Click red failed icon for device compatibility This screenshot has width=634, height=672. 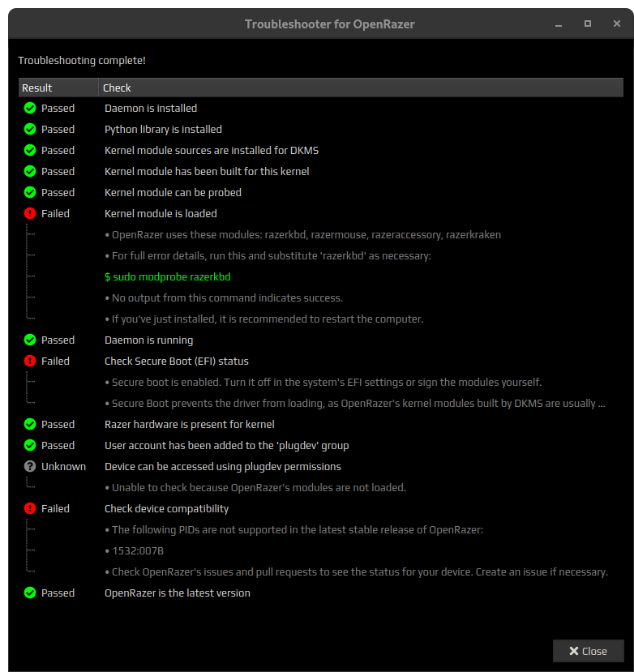(30, 508)
